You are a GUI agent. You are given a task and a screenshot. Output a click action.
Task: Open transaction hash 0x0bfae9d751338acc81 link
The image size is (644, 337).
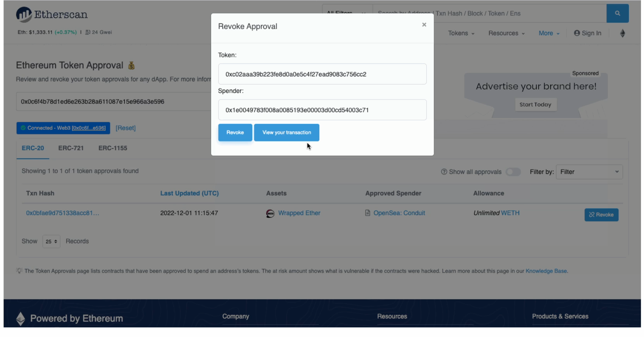click(63, 213)
